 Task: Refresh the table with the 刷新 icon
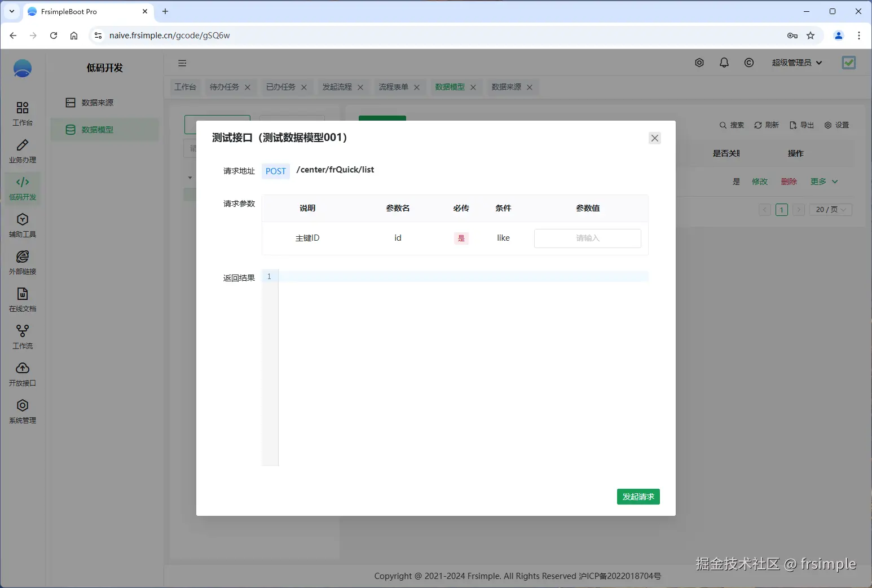pyautogui.click(x=766, y=125)
